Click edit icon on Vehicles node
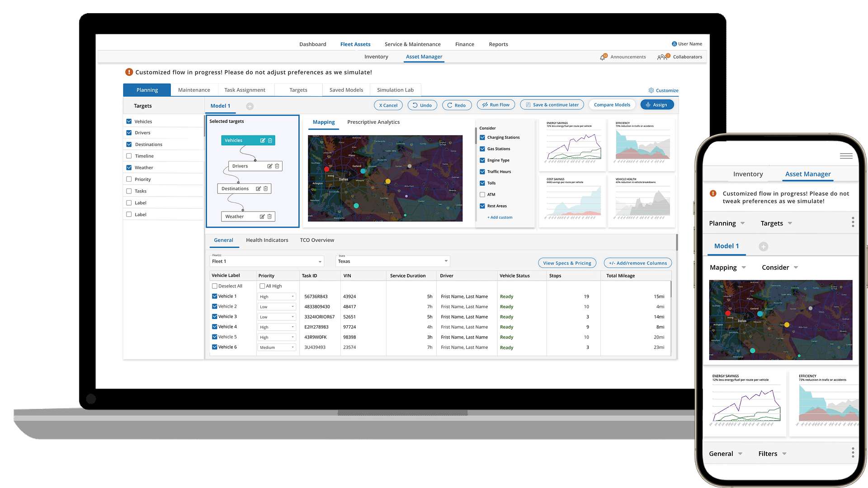Image resolution: width=868 pixels, height=488 pixels. click(262, 141)
